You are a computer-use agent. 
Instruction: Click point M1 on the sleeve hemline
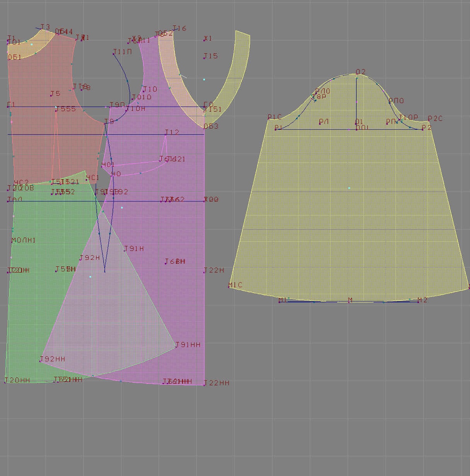pyautogui.click(x=280, y=302)
